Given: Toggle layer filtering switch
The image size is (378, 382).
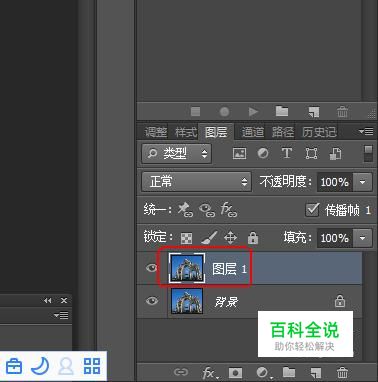Looking at the screenshot, I should click(x=368, y=154).
